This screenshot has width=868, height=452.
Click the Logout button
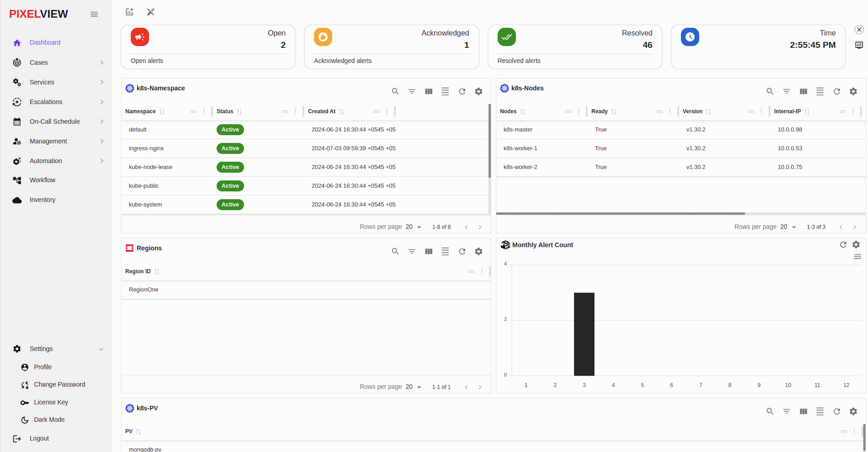pos(40,438)
